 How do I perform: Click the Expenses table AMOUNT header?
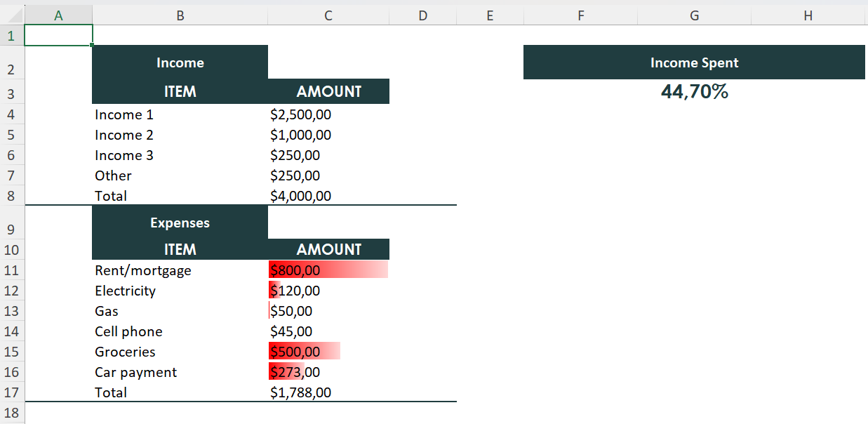tap(328, 249)
